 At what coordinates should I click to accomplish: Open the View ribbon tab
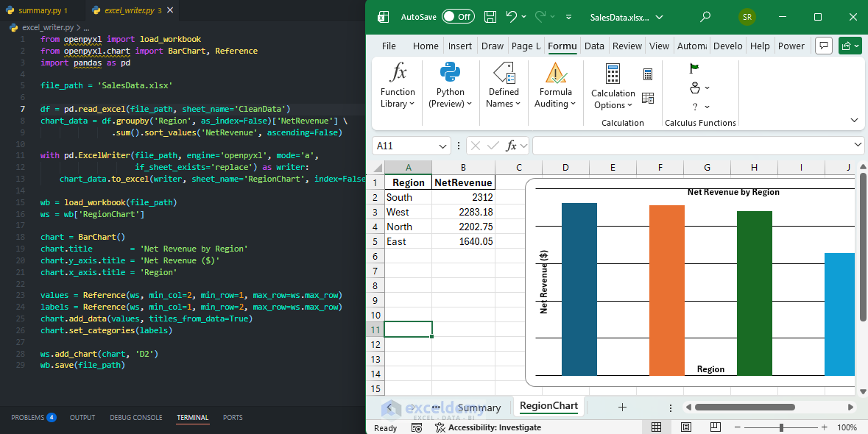(659, 46)
